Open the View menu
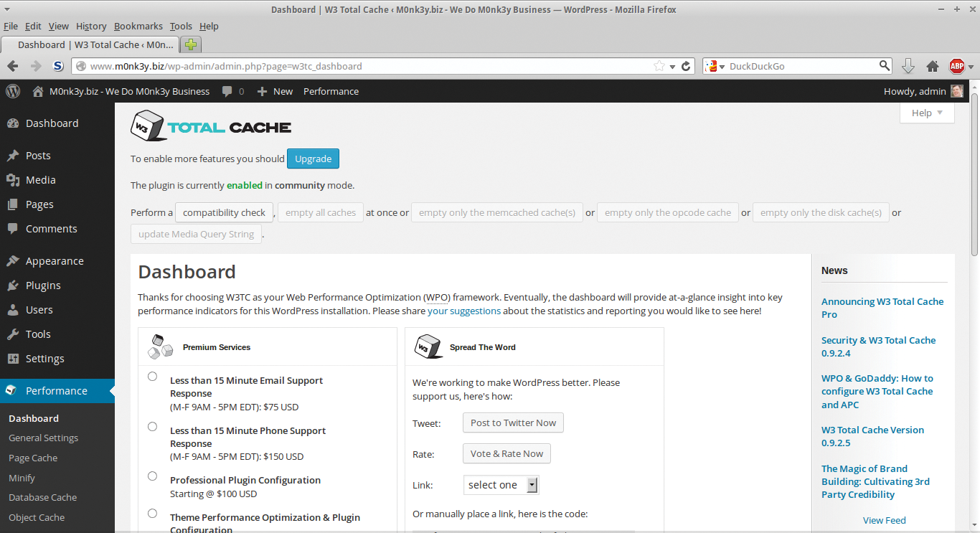Image resolution: width=980 pixels, height=533 pixels. [x=59, y=26]
